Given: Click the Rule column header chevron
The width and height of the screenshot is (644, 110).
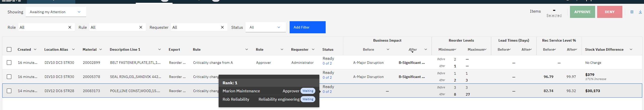Looking at the screenshot, I should [247, 49].
